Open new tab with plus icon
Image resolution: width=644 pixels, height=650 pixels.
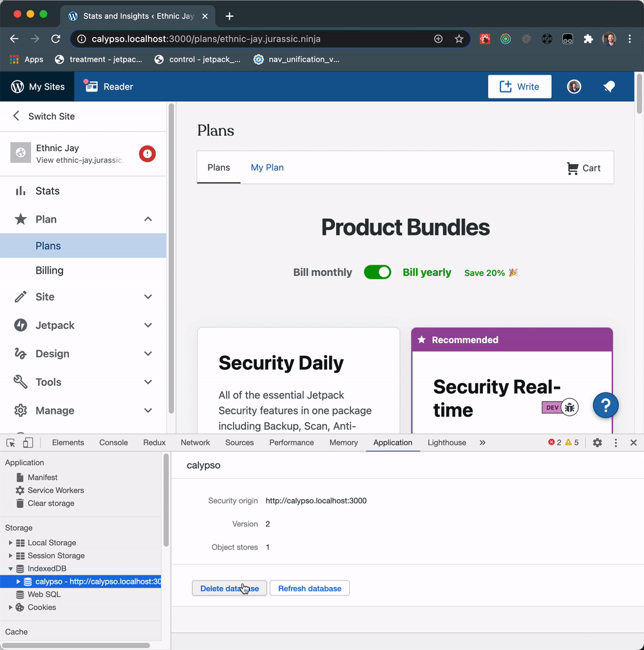point(229,16)
